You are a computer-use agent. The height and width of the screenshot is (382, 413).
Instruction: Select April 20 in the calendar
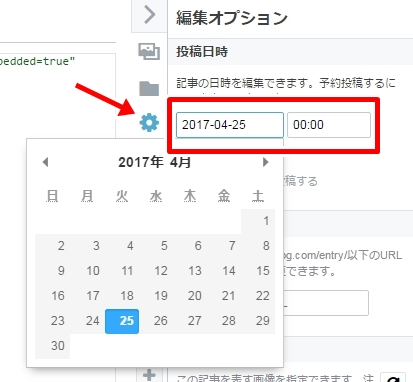pos(190,296)
